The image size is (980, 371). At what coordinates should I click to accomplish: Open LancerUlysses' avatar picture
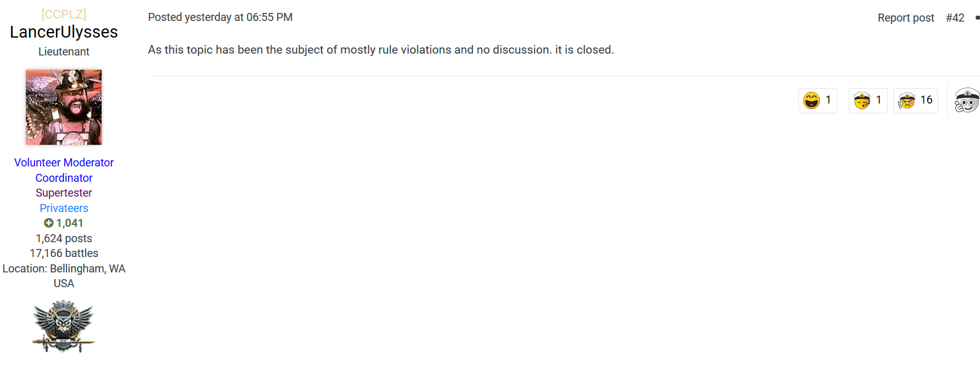[x=63, y=107]
